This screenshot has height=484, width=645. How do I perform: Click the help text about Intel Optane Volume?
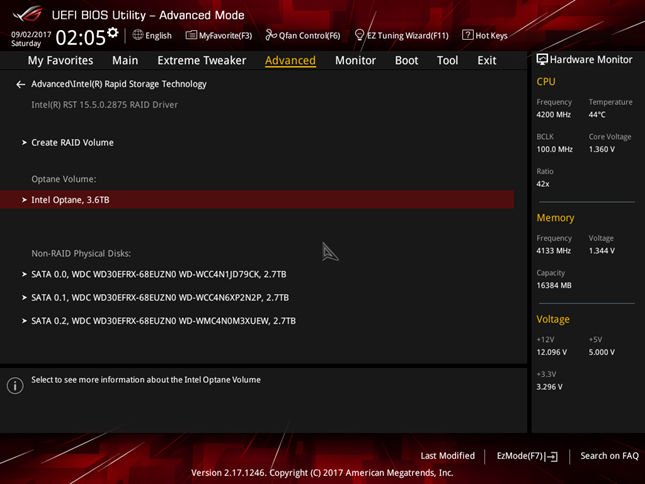146,380
